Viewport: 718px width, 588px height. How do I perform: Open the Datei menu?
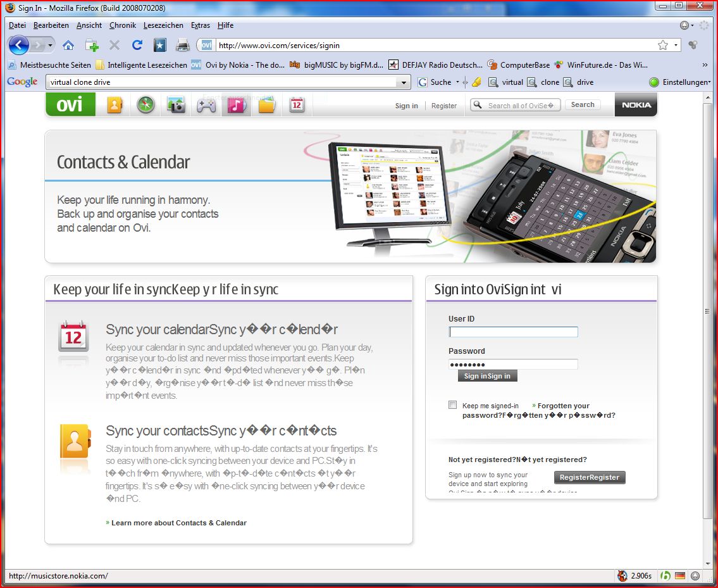tap(18, 25)
